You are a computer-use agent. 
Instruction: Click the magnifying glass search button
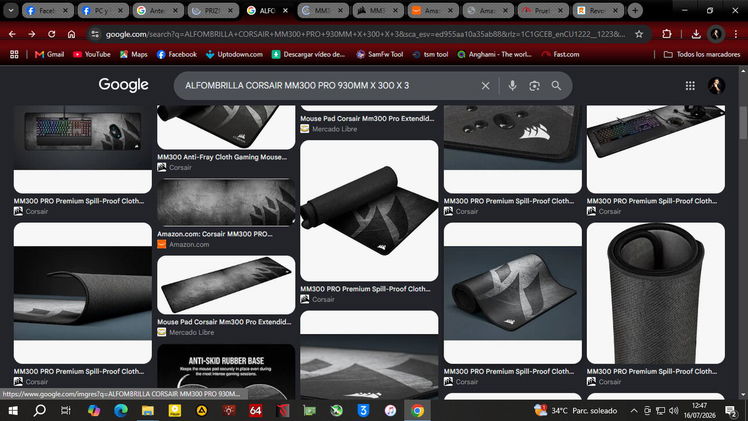click(556, 86)
